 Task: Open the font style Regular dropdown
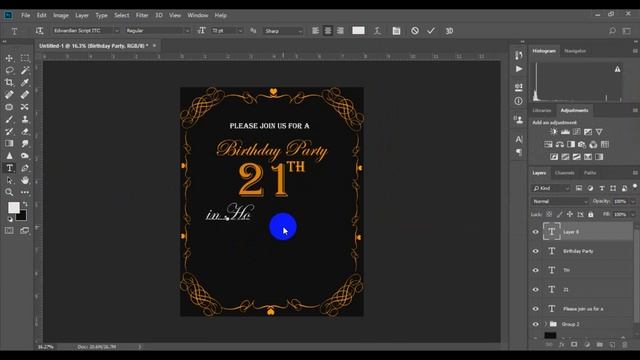click(x=187, y=31)
